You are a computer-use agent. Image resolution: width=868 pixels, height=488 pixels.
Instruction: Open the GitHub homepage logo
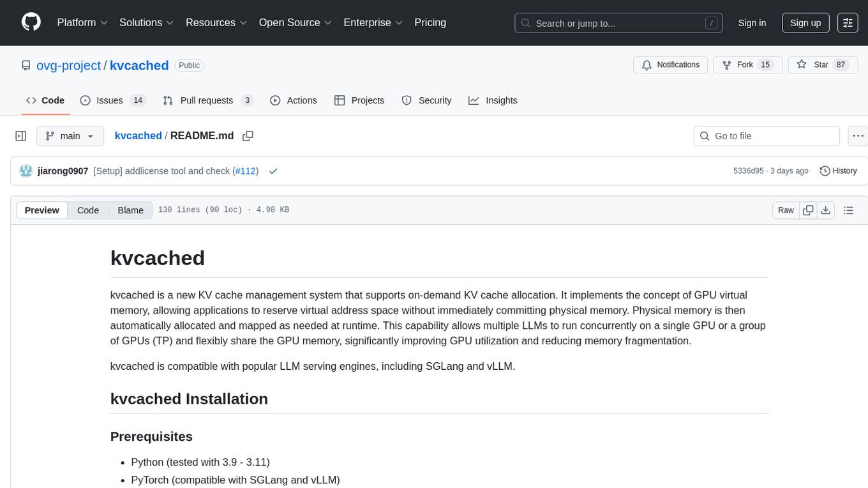(31, 22)
